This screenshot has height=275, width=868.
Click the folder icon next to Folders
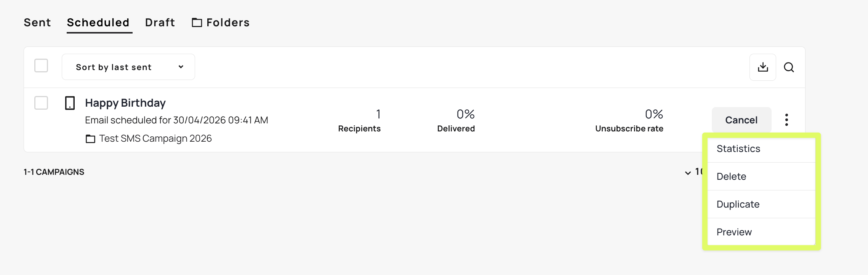[197, 23]
